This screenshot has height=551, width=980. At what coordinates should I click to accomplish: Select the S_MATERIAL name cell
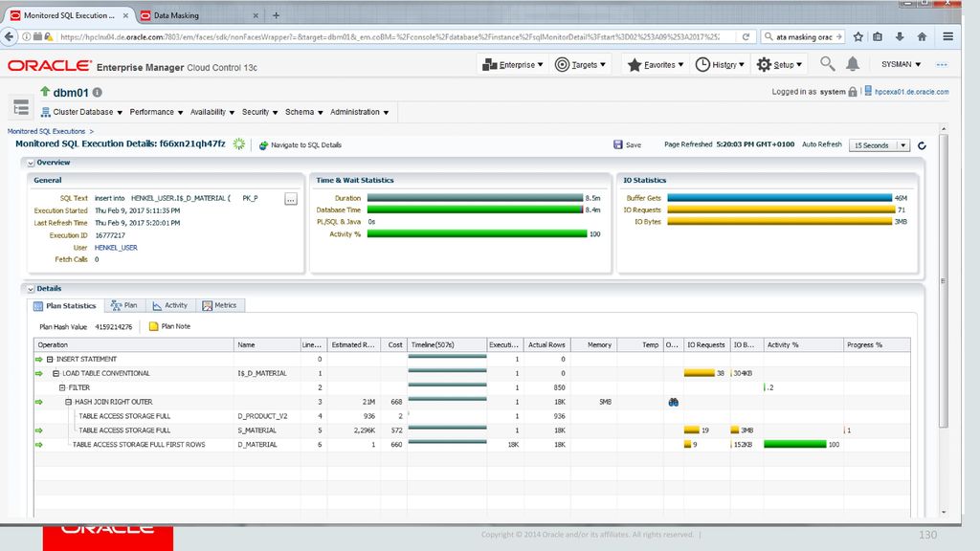(267, 430)
